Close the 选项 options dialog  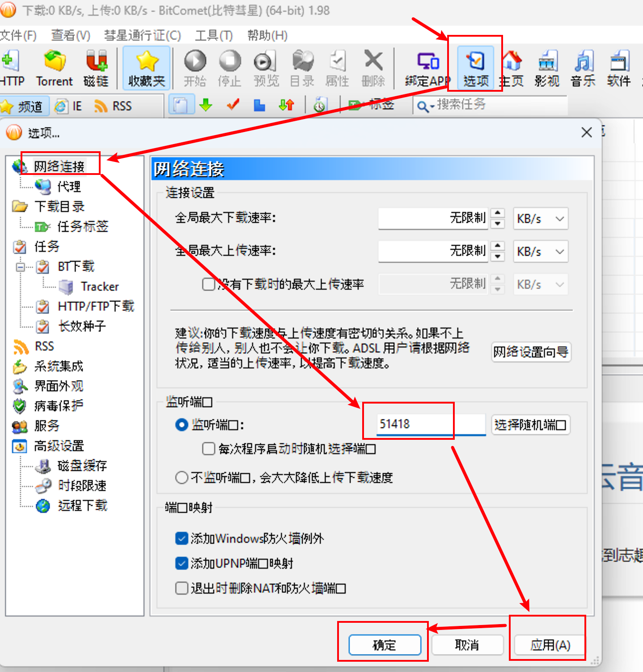(x=587, y=132)
